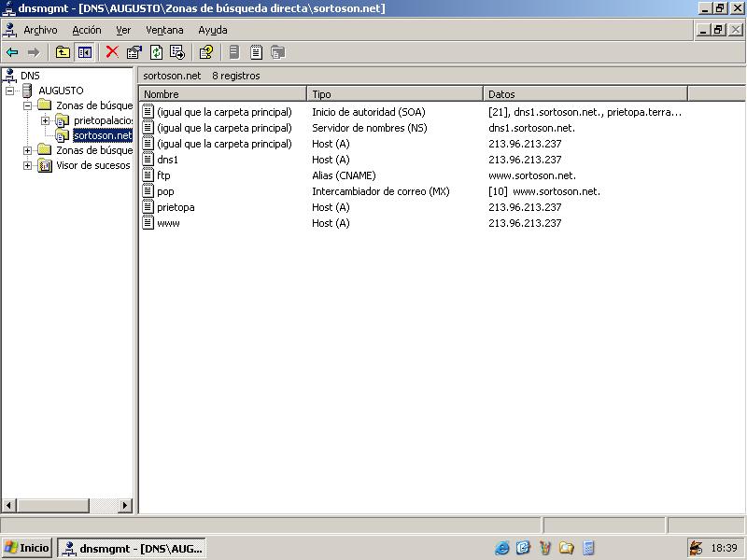Go up one level with folder-arrow icon
The height and width of the screenshot is (560, 747).
point(63,52)
